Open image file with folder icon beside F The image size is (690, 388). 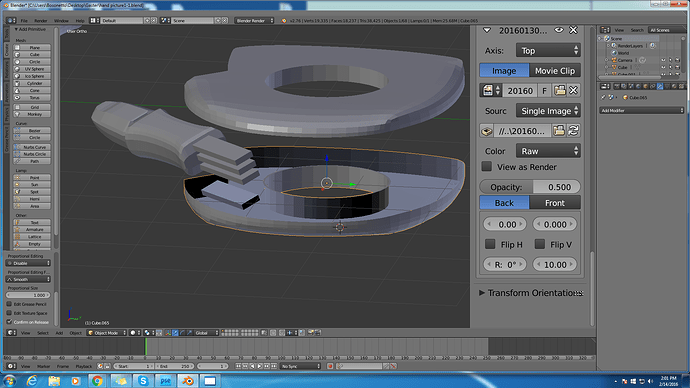(x=559, y=91)
